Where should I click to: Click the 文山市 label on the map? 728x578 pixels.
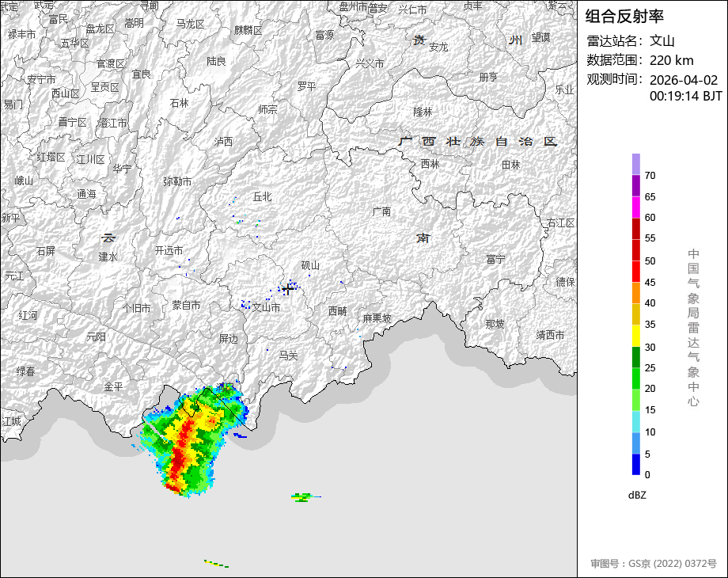pyautogui.click(x=266, y=307)
